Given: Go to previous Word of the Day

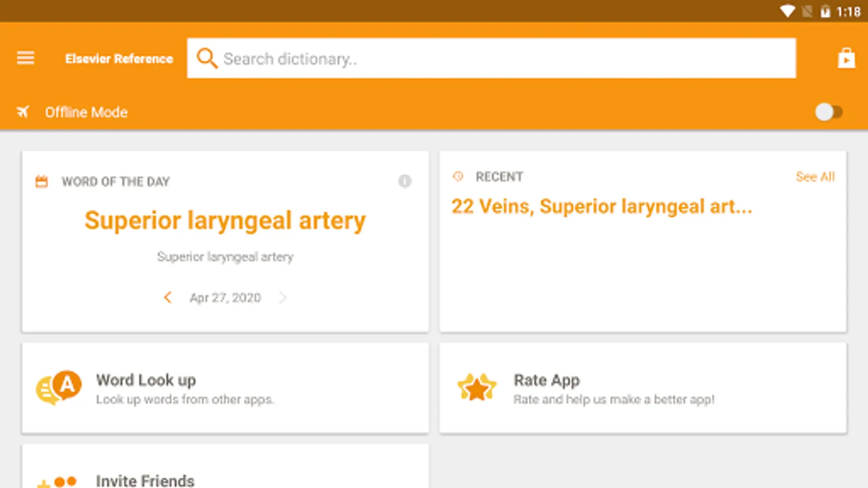Looking at the screenshot, I should click(x=168, y=297).
